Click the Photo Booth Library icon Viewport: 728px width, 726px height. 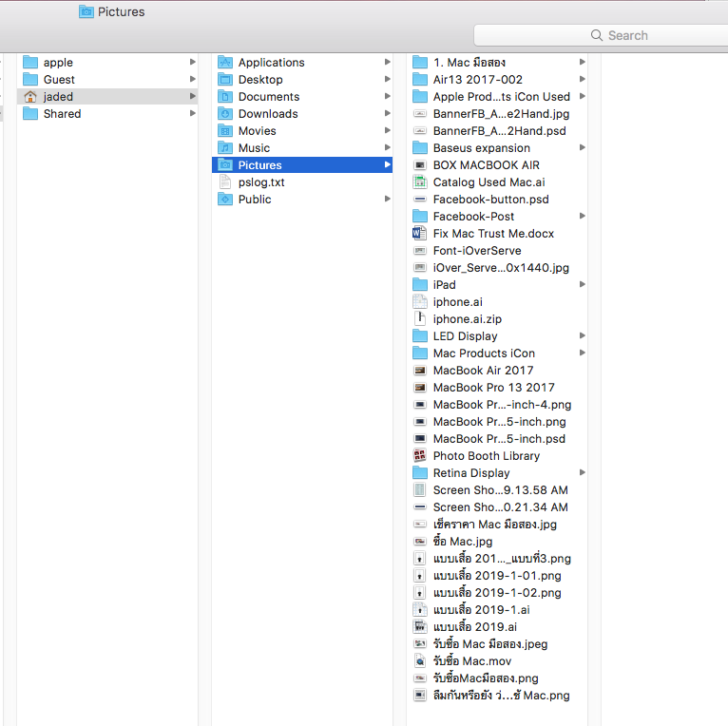[x=420, y=455]
